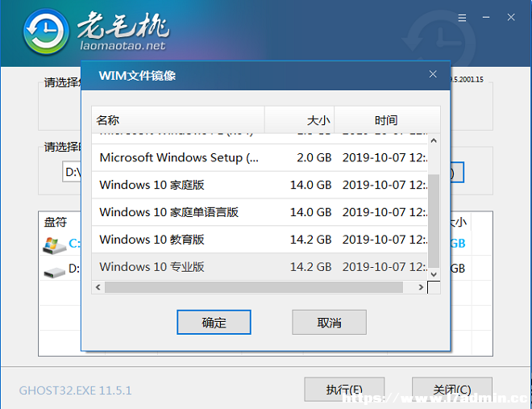Select Windows 10 专业版 row
Image resolution: width=532 pixels, height=409 pixels.
pyautogui.click(x=260, y=267)
